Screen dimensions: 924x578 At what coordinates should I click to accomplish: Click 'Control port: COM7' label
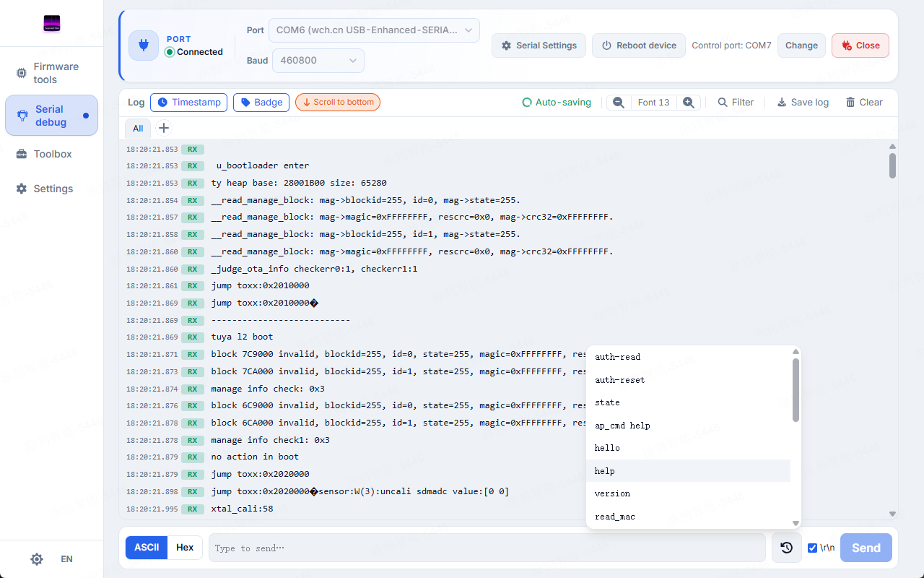(x=731, y=46)
